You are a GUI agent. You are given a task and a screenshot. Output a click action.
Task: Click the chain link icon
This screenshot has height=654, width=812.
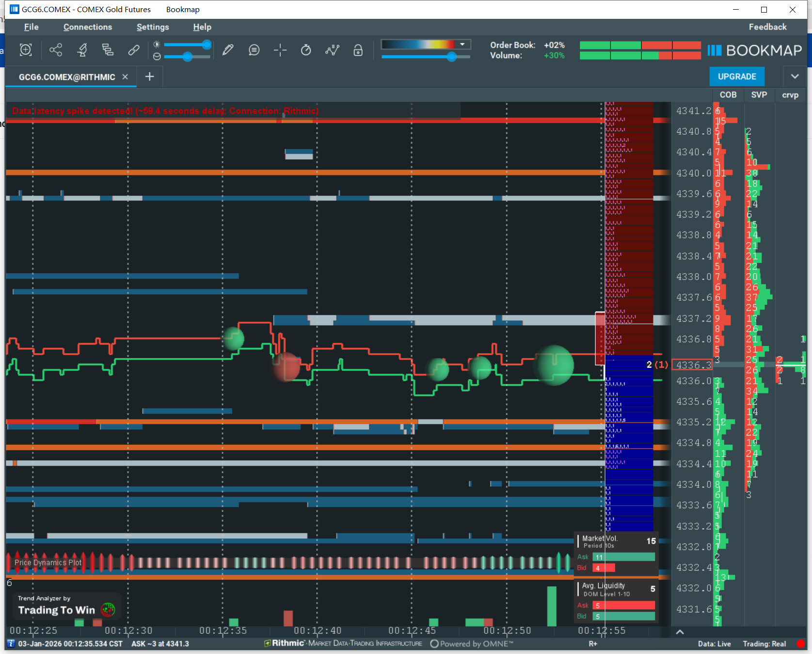(x=134, y=50)
